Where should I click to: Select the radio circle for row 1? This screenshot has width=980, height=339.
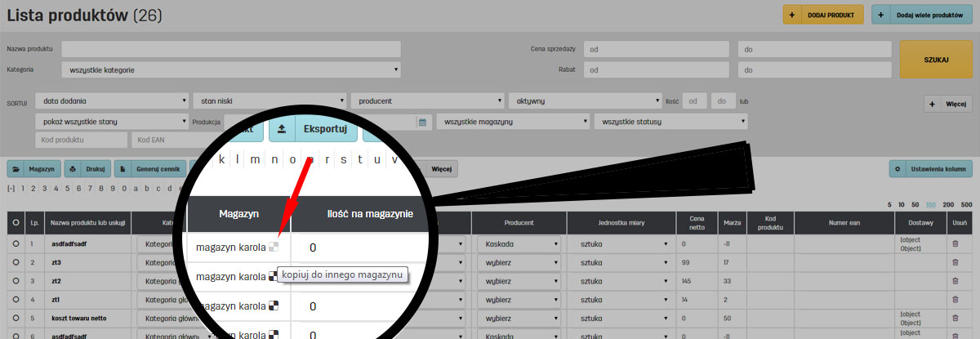coord(16,243)
